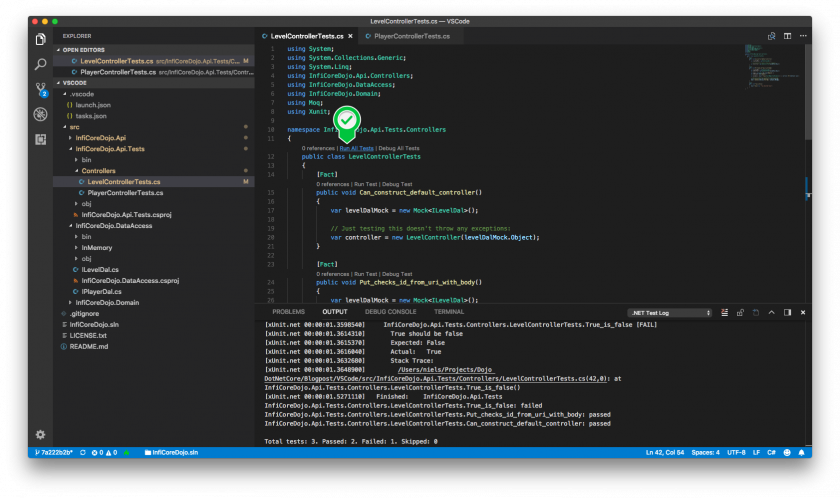Expand the InfiCoreDojo.Api folder

coord(153,138)
